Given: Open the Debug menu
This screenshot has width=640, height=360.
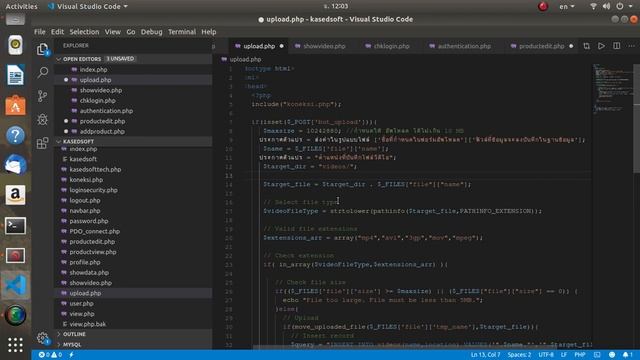Looking at the screenshot, I should pos(151,32).
